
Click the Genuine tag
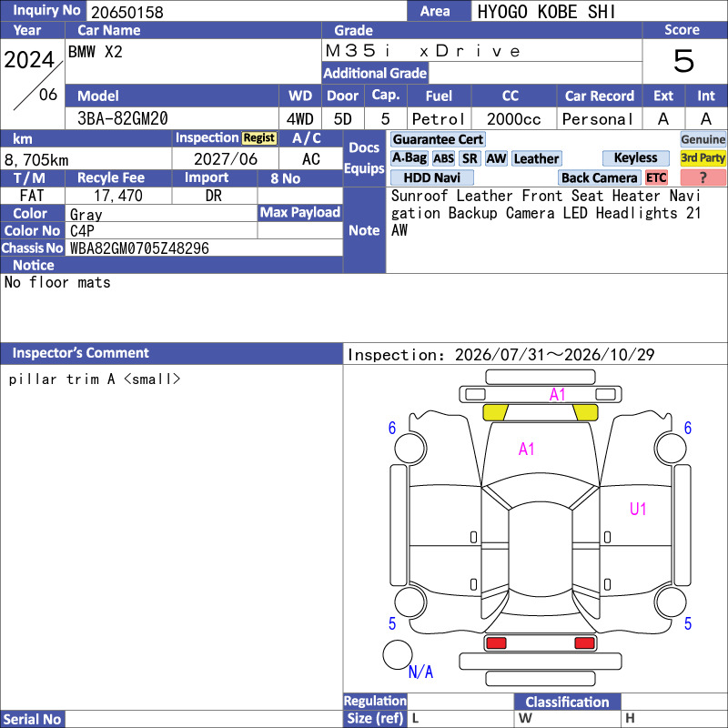coord(703,139)
